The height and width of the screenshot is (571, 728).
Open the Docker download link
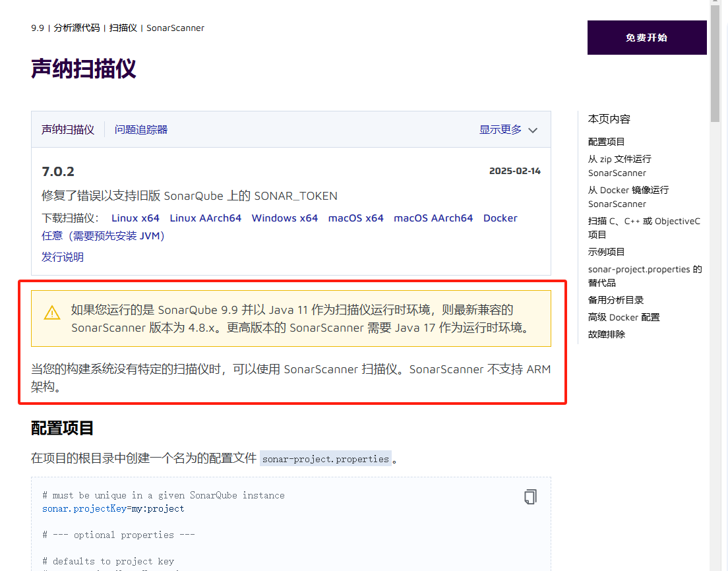pyautogui.click(x=500, y=218)
